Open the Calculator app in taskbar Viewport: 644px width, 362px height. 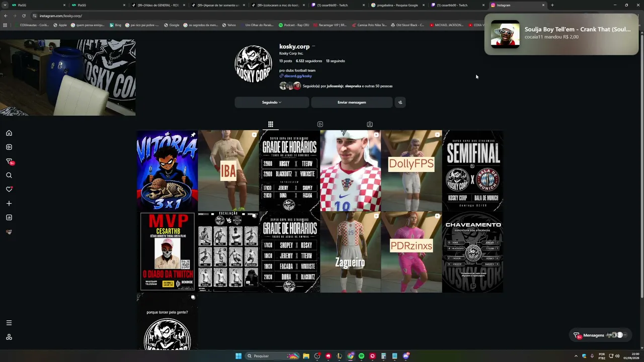[x=383, y=356]
